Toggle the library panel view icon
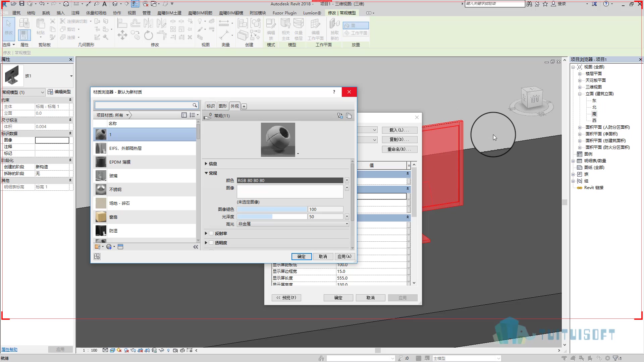Screen dimensions: 644x362 pyautogui.click(x=184, y=115)
